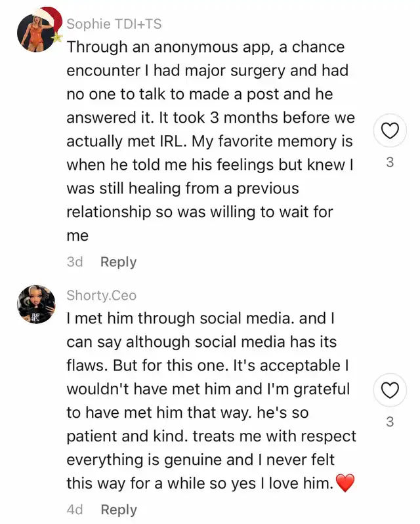420x524 pixels.
Task: Tap the heart icon on Shorty.Ceo's comment
Action: click(390, 392)
